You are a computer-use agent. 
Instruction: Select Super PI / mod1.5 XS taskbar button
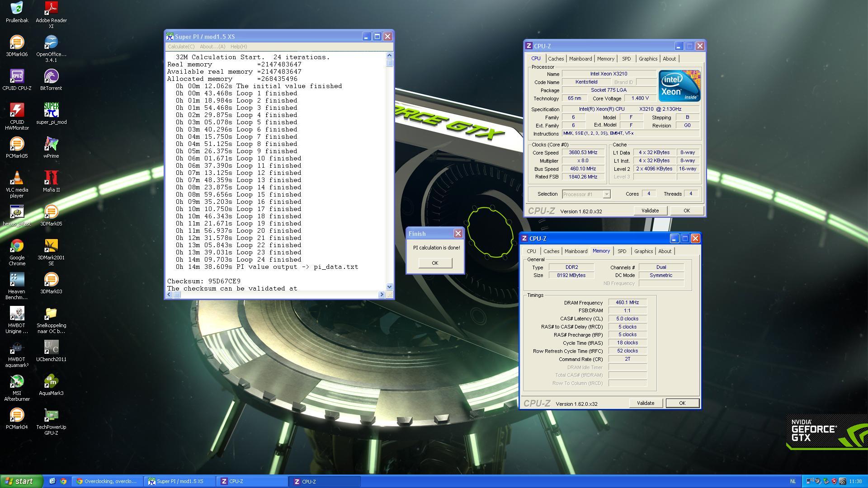point(180,482)
